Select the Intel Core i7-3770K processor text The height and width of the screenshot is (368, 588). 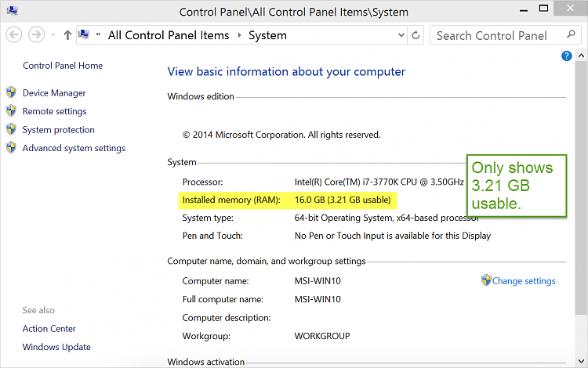[379, 182]
